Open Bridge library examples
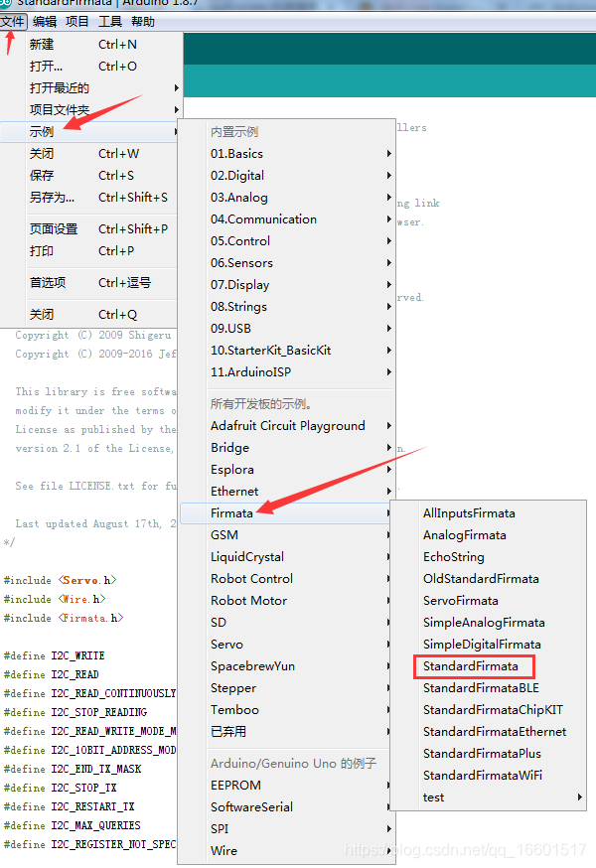 [x=288, y=447]
